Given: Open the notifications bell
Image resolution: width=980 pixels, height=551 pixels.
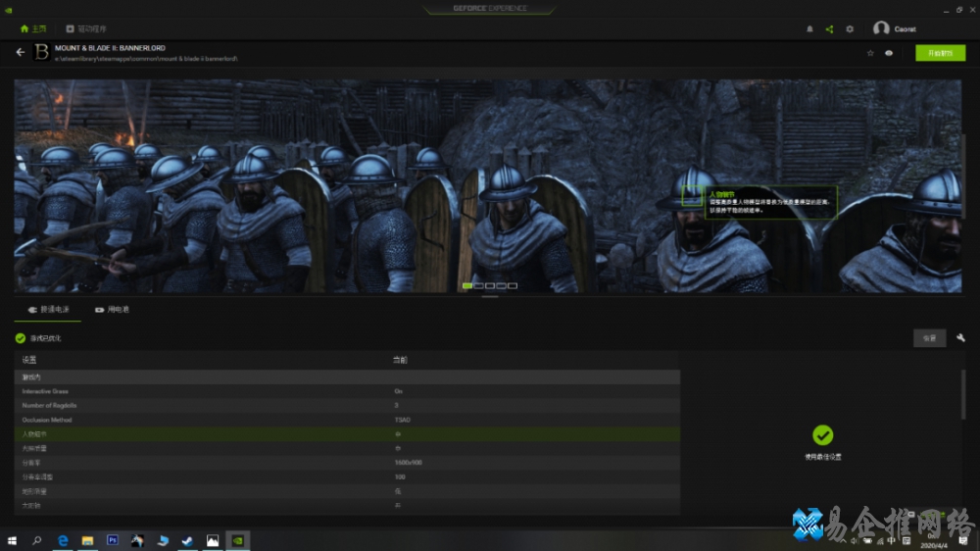Looking at the screenshot, I should pos(809,29).
